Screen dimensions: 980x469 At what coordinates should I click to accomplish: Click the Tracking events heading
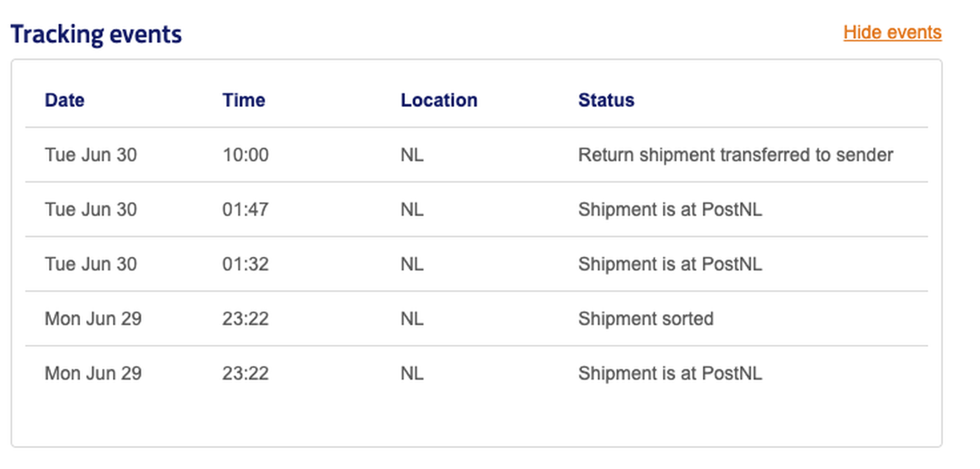pos(96,34)
